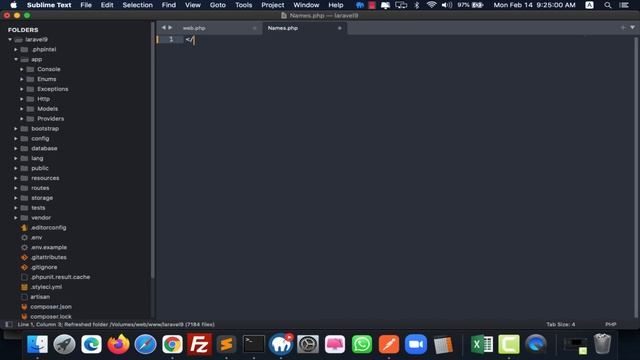Image resolution: width=640 pixels, height=360 pixels.
Task: Go to next tab with right arrow
Action: point(170,28)
